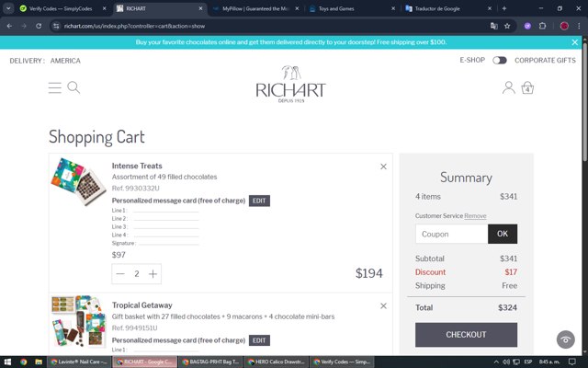Screen dimensions: 588x368
Task: Open the Chrome profile avatar
Action: click(x=564, y=26)
